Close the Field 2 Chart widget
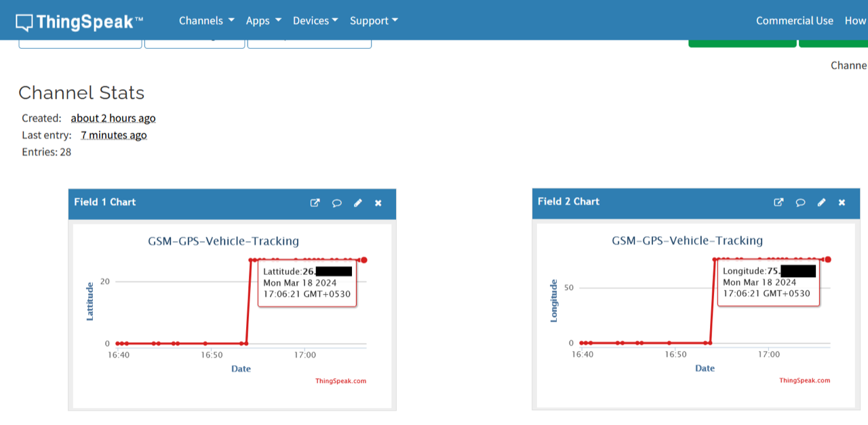The height and width of the screenshot is (425, 868). 842,202
